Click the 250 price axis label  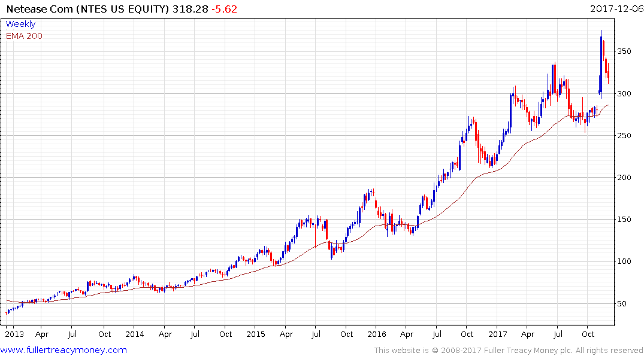click(624, 135)
